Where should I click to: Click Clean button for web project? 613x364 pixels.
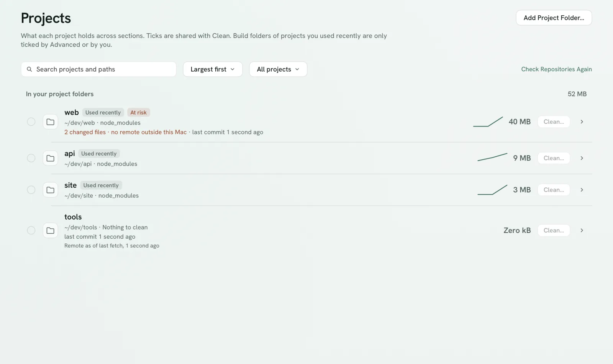click(554, 122)
